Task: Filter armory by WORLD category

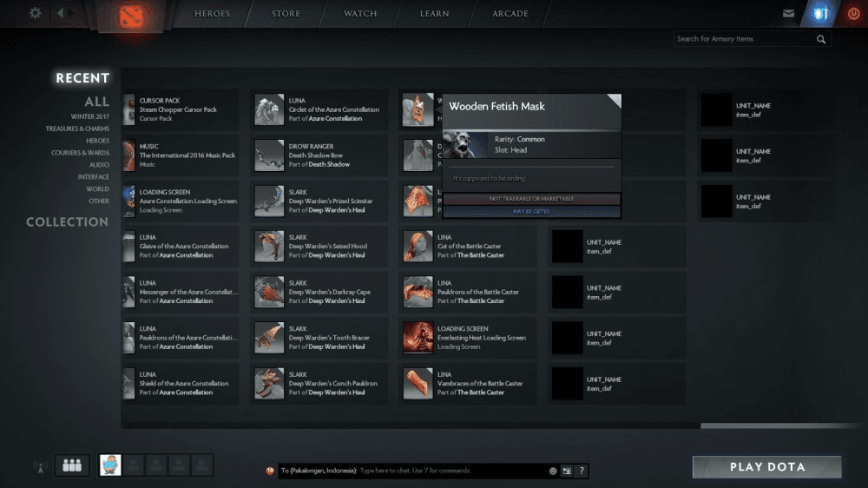Action: (97, 189)
